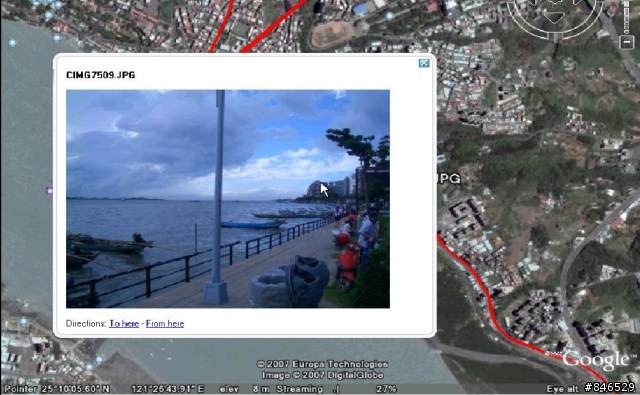640x395 pixels.
Task: Open directions with the From here link
Action: pos(165,324)
